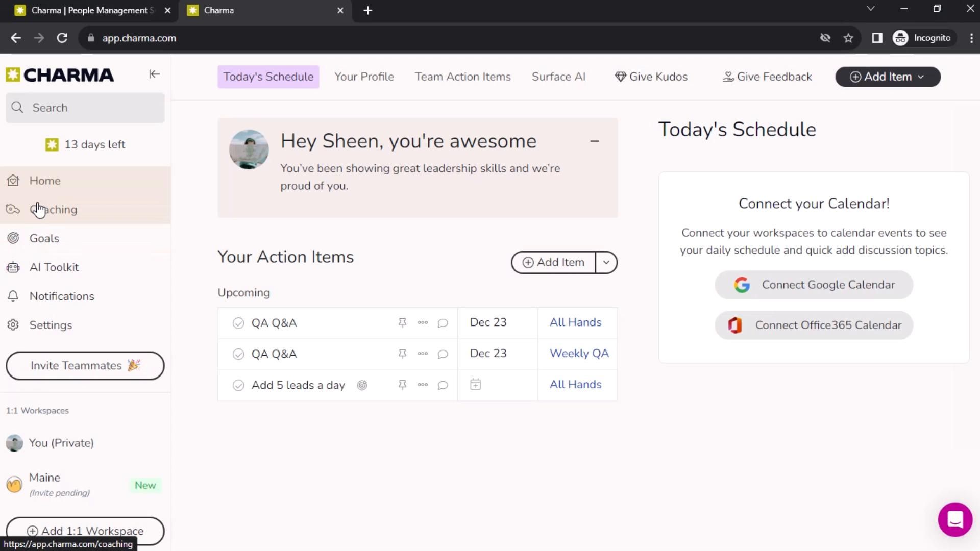
Task: Click Connect Google Calendar
Action: (x=814, y=285)
